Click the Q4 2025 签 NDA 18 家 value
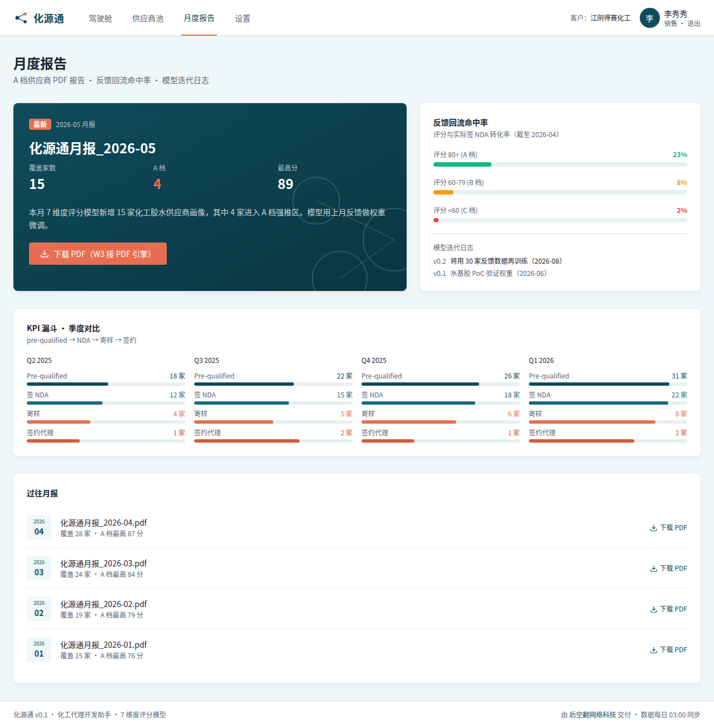The width and height of the screenshot is (714, 728). 512,395
